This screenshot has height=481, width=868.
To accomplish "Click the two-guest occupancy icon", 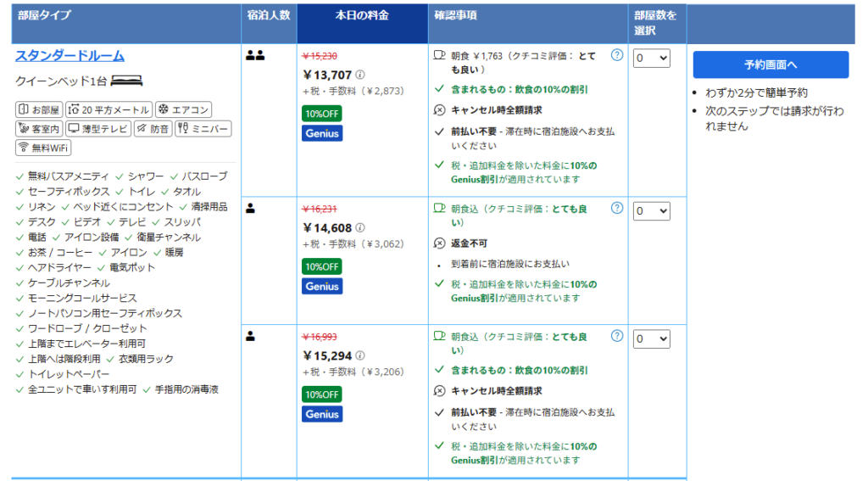I will [255, 56].
